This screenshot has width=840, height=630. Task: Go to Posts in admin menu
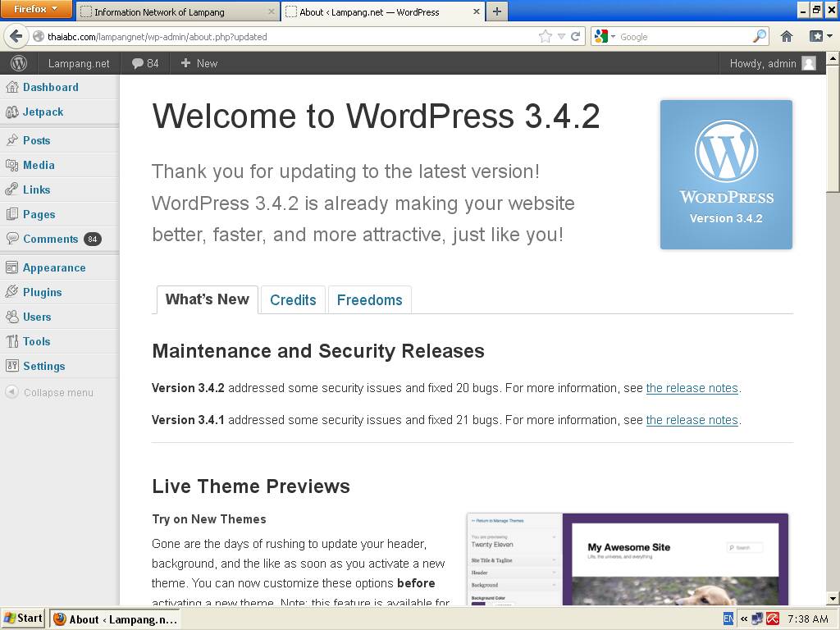tap(36, 140)
